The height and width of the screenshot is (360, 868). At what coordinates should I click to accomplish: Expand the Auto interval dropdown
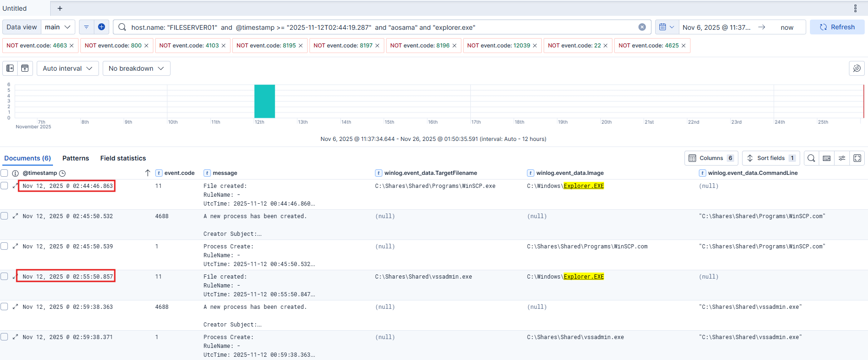tap(67, 68)
